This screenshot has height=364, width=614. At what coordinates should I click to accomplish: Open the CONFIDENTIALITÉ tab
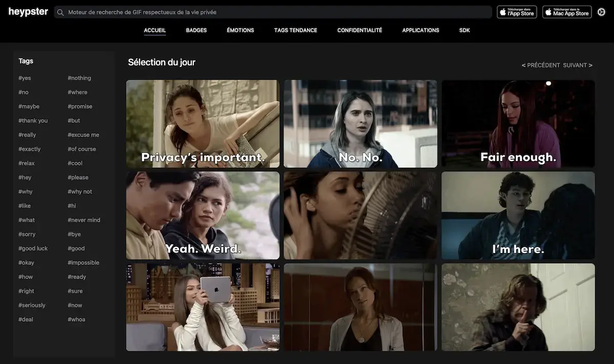pyautogui.click(x=360, y=30)
